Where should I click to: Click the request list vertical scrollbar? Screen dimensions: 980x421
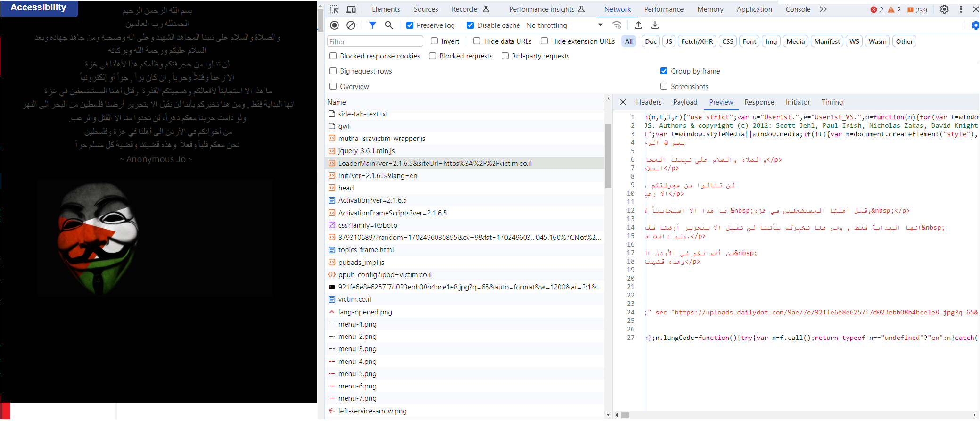point(608,156)
